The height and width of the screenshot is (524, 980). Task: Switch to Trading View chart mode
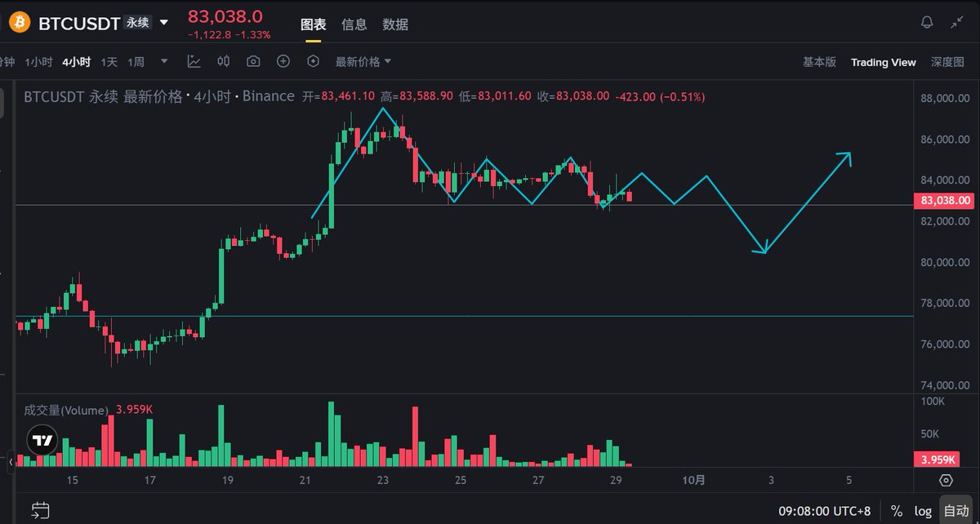click(884, 62)
